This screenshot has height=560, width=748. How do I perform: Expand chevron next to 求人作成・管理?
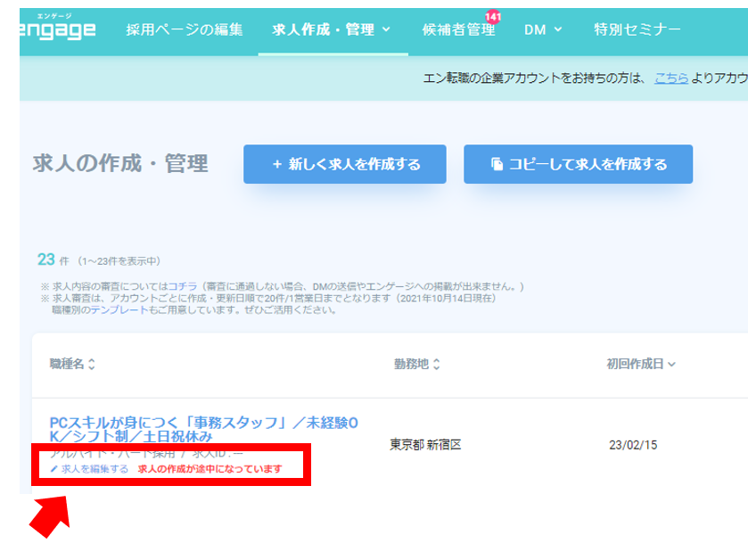386,29
